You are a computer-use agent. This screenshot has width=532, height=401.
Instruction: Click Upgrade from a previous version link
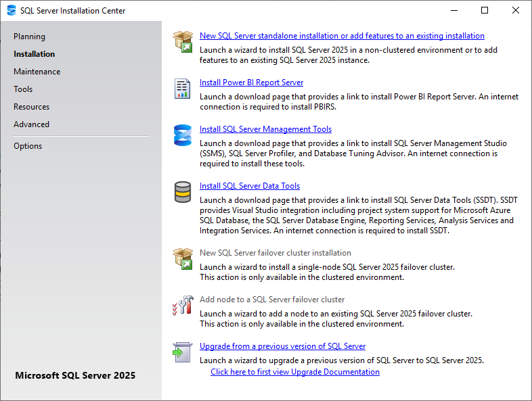282,346
